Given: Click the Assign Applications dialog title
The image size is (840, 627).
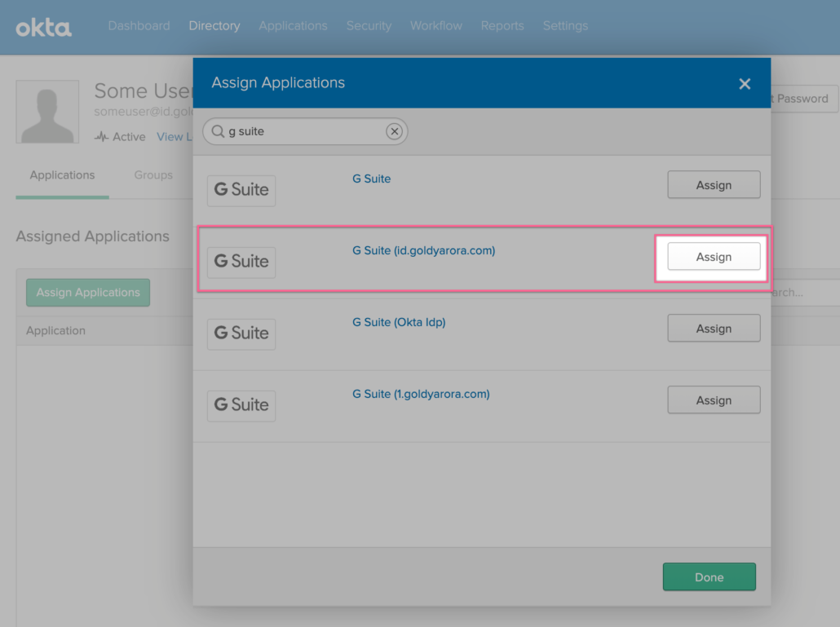Looking at the screenshot, I should pyautogui.click(x=278, y=82).
